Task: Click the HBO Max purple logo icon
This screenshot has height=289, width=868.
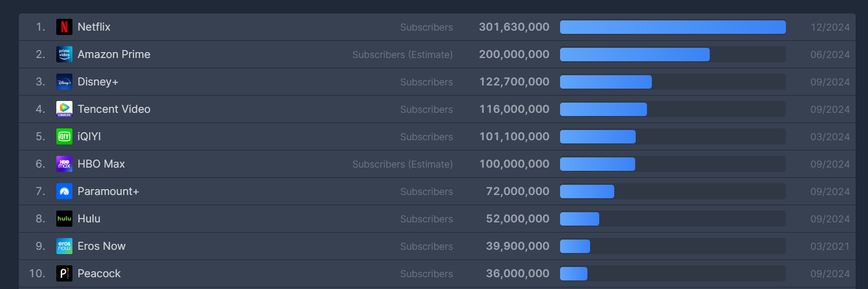Action: [x=64, y=164]
